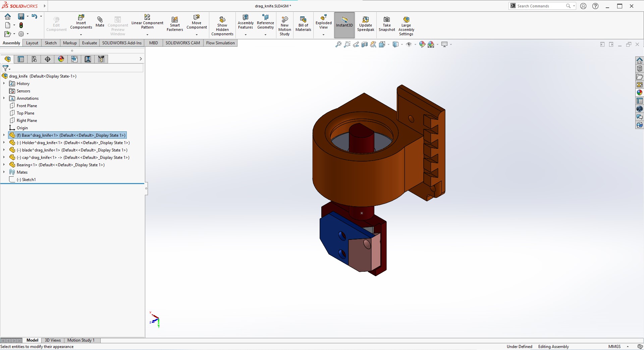Click the MMGS unit system button

point(614,347)
